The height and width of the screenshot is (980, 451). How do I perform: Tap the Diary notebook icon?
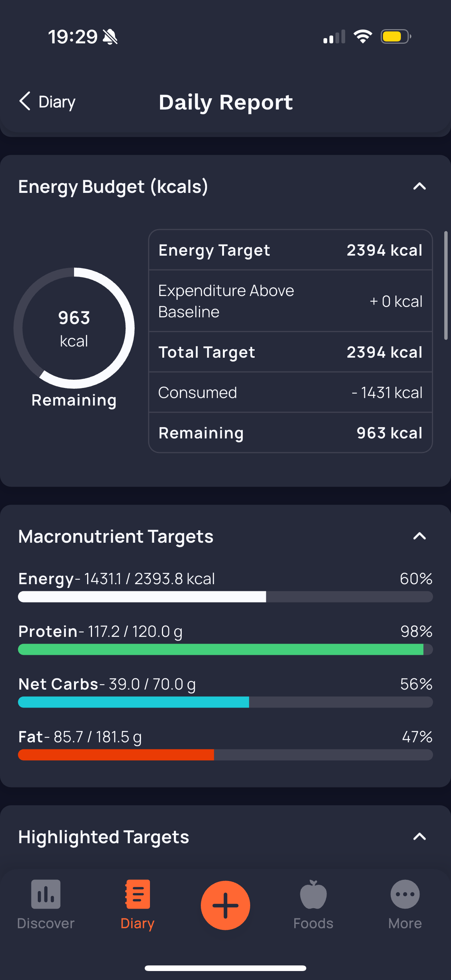point(137,894)
